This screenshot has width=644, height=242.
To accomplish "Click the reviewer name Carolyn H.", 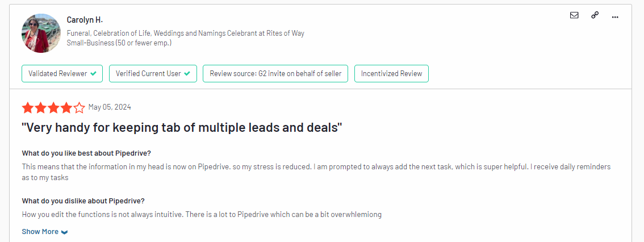I will click(85, 20).
